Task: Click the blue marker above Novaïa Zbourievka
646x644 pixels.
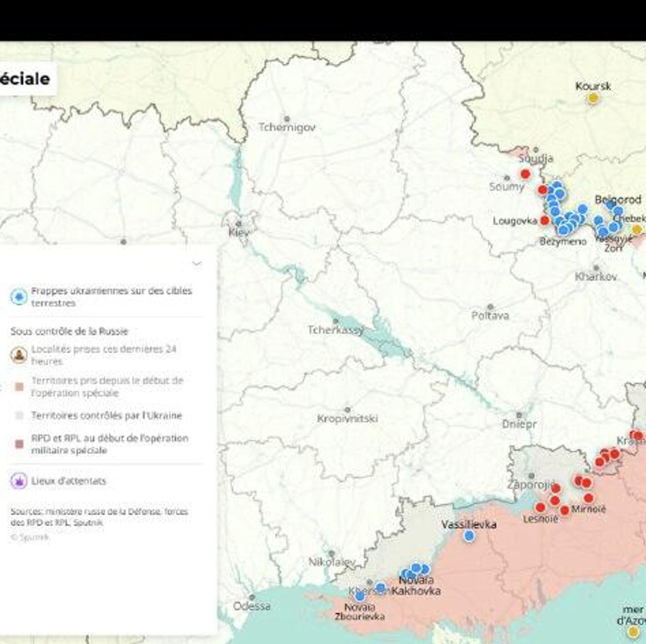Action: 360,596
